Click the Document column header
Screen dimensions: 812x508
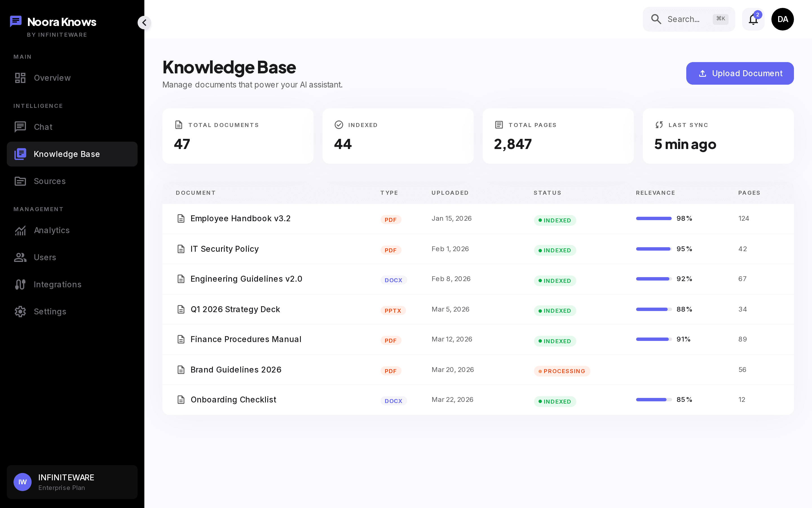coord(196,193)
